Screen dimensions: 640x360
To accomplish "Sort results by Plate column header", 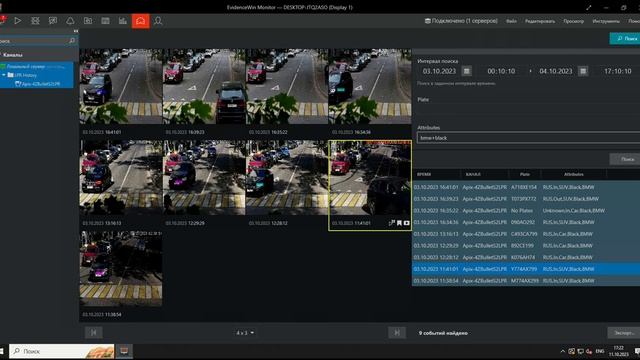I will [524, 174].
